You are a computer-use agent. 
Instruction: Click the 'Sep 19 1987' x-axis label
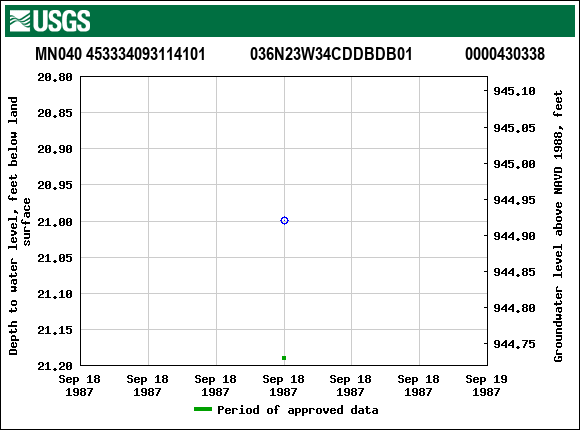pos(486,385)
